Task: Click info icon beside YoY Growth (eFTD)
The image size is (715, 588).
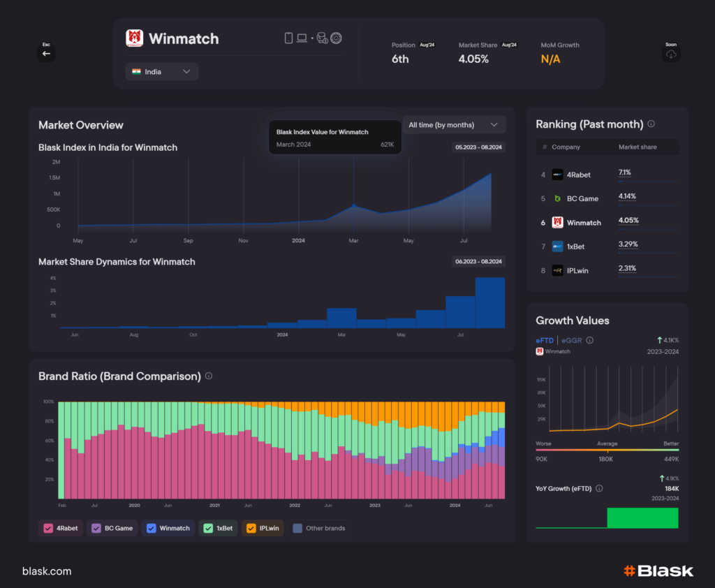Action: click(x=599, y=489)
